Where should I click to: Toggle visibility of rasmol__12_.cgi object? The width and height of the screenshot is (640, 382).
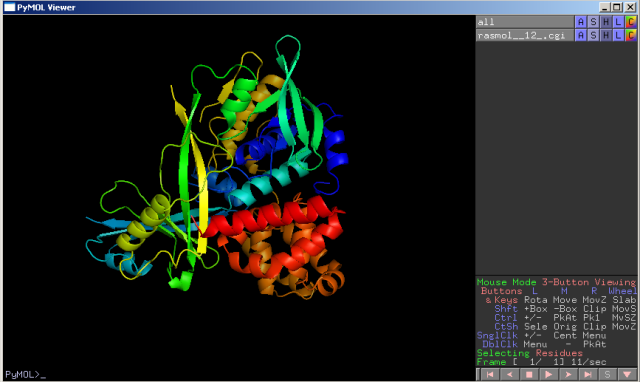pyautogui.click(x=525, y=36)
